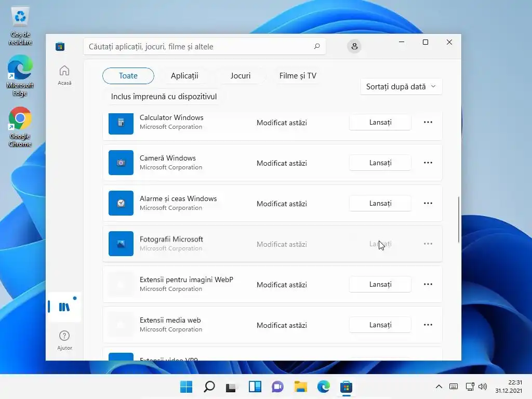Click the Microsoft Store logo icon
532x399 pixels.
60,46
